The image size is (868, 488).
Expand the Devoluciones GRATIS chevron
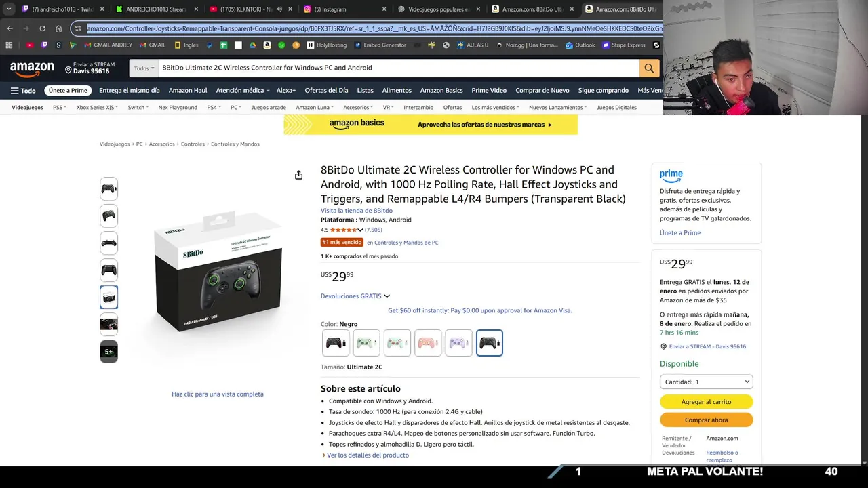click(387, 296)
